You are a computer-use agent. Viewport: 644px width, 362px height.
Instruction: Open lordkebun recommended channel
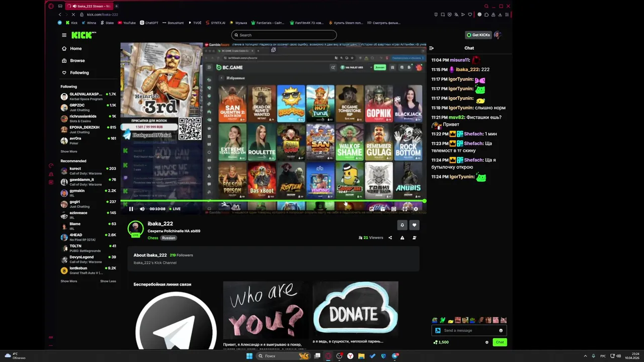point(89,270)
